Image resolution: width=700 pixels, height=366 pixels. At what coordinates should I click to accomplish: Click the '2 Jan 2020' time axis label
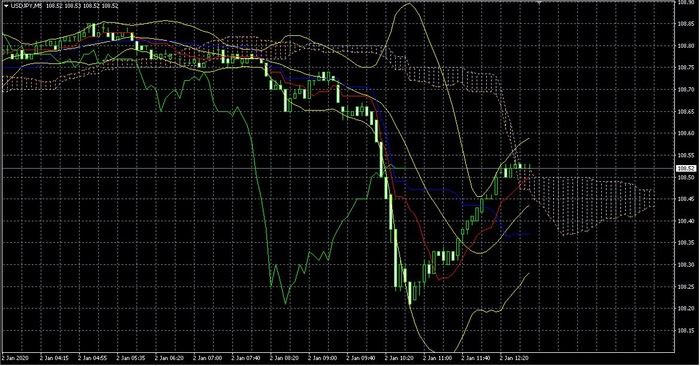pos(15,358)
